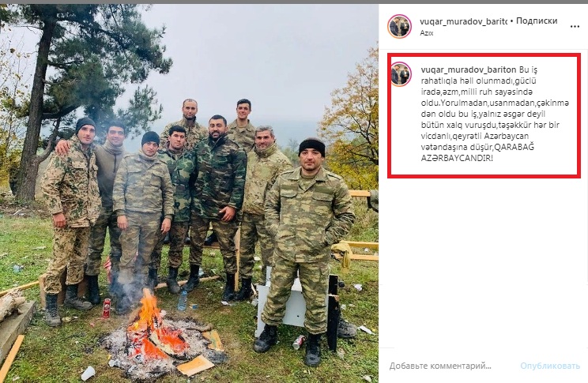This screenshot has height=383, width=588.
Task: Click the profile avatar in post header
Action: pos(399,26)
